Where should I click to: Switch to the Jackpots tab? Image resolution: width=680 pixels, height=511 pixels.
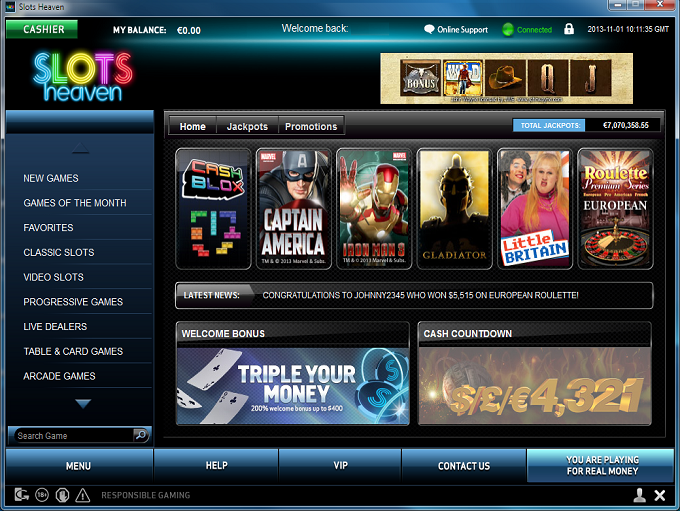point(247,126)
